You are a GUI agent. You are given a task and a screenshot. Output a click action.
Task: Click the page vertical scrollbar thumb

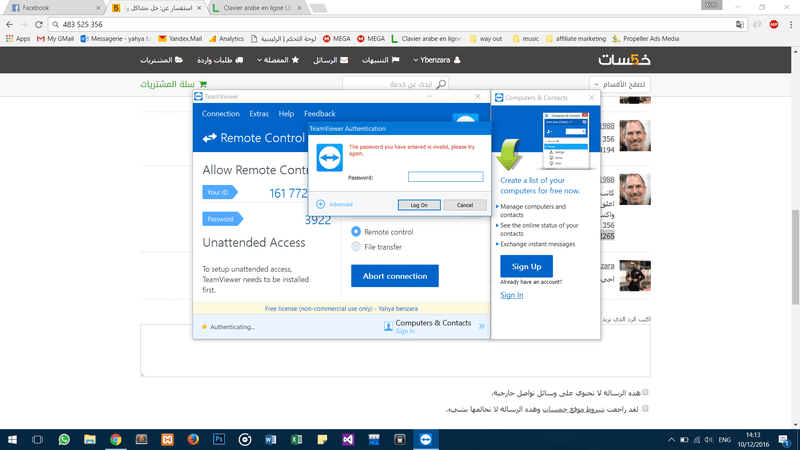(x=795, y=257)
